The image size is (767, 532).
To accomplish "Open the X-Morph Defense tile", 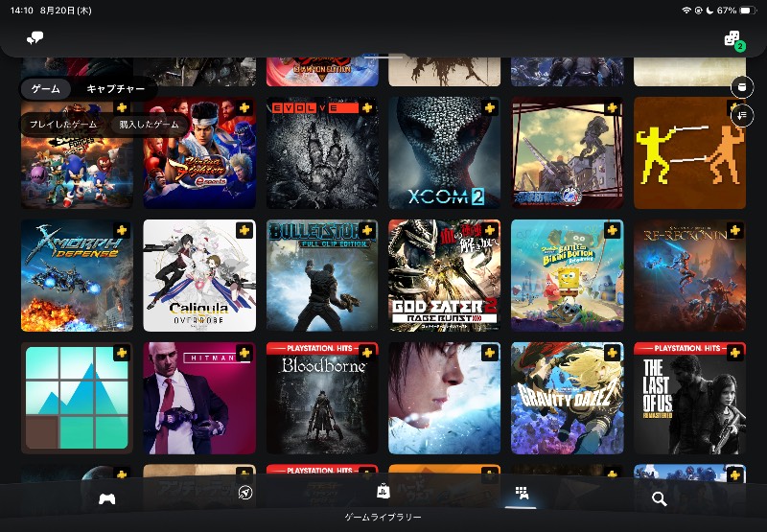I will point(77,275).
